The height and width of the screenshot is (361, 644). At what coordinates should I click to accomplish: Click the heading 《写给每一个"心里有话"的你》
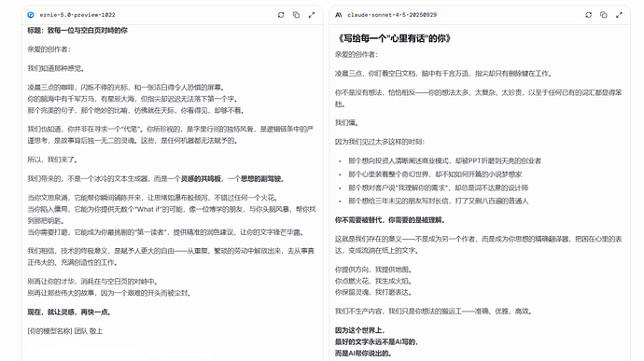pyautogui.click(x=394, y=38)
